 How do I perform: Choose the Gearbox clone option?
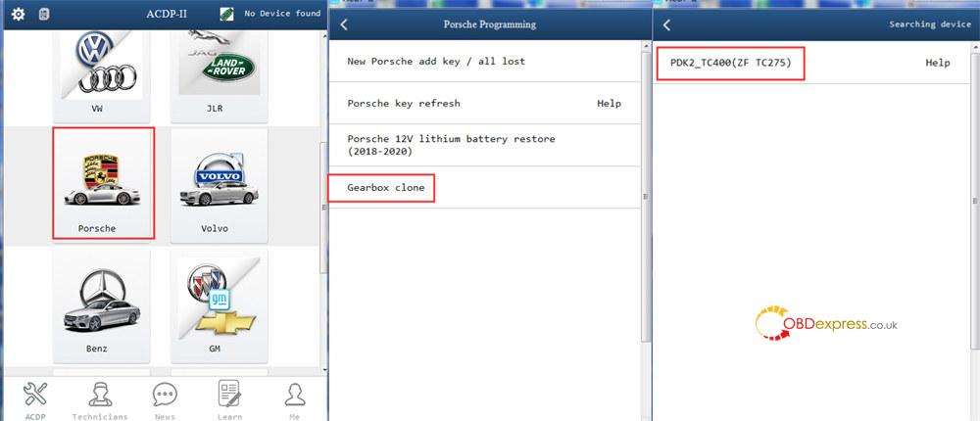coord(485,187)
